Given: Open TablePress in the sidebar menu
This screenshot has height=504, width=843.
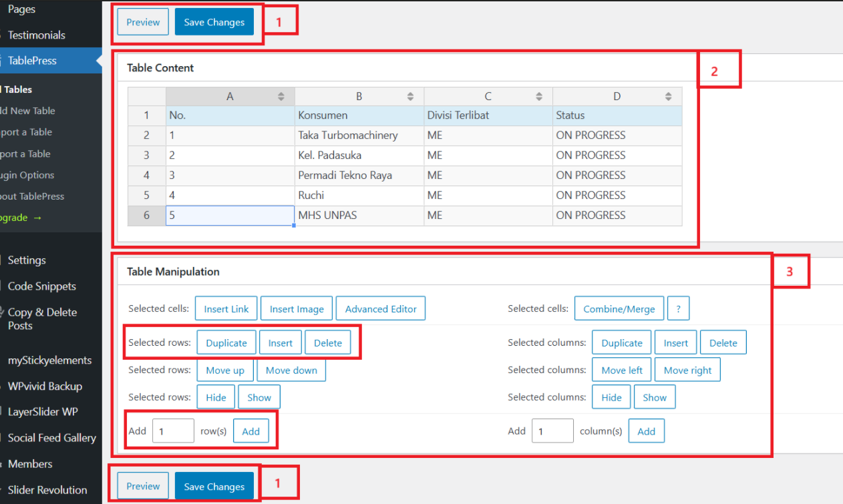Looking at the screenshot, I should tap(32, 61).
